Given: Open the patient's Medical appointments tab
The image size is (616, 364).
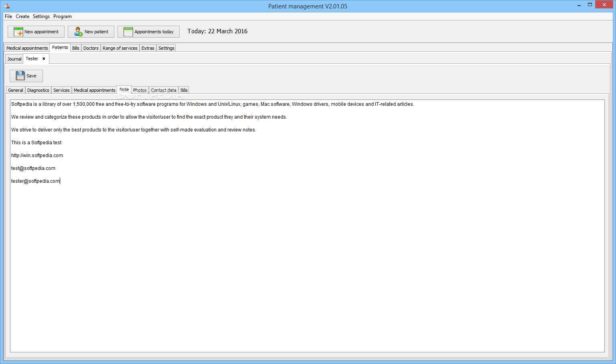Looking at the screenshot, I should 95,90.
